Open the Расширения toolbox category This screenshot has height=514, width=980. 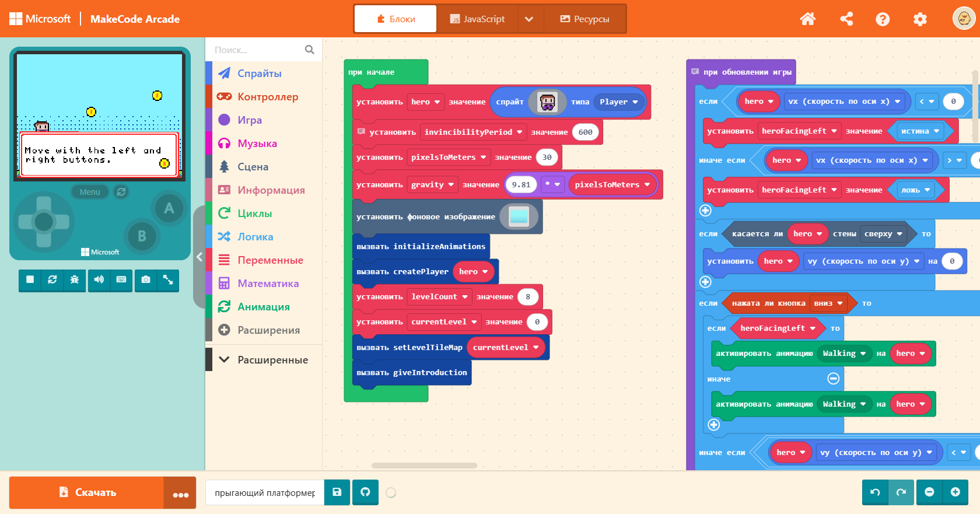264,330
